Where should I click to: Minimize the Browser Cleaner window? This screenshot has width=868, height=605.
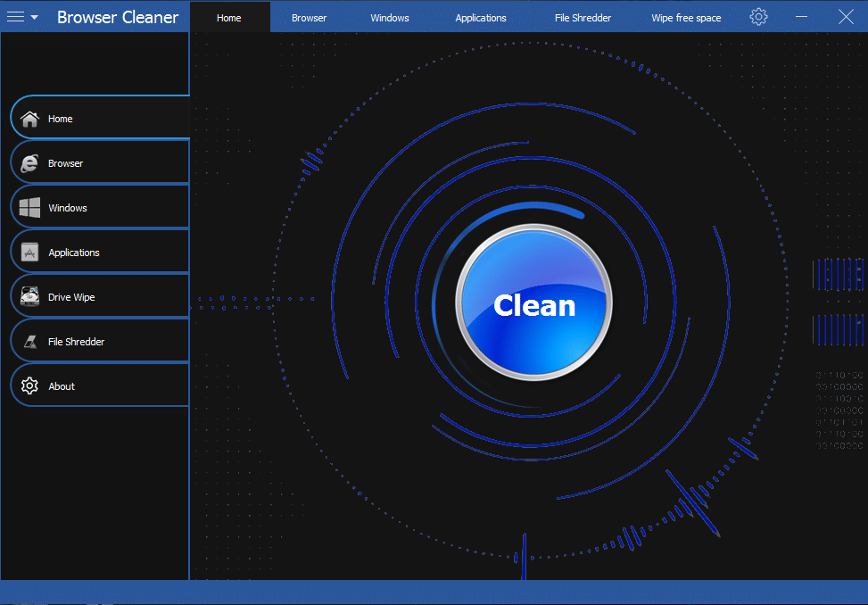click(802, 17)
